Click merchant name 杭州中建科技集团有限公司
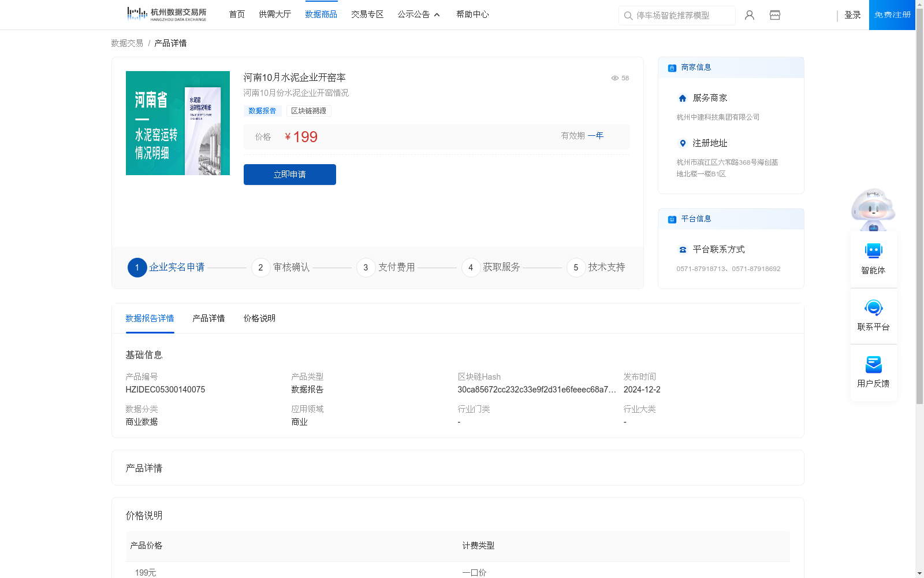Viewport: 924px width, 578px height. pos(718,117)
